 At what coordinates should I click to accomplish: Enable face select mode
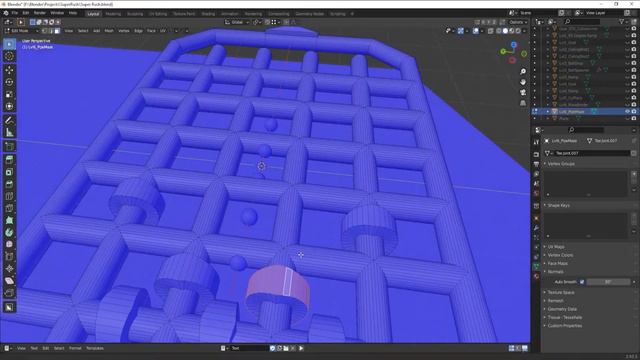[57, 31]
